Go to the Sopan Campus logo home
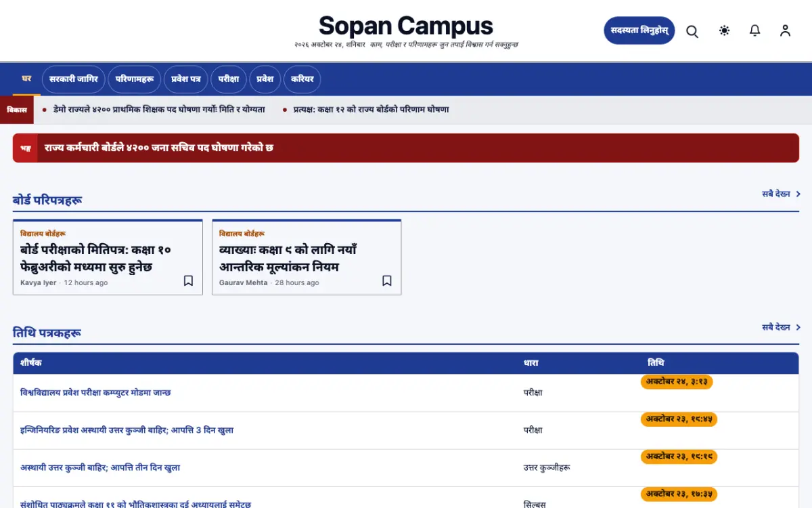 pos(406,26)
